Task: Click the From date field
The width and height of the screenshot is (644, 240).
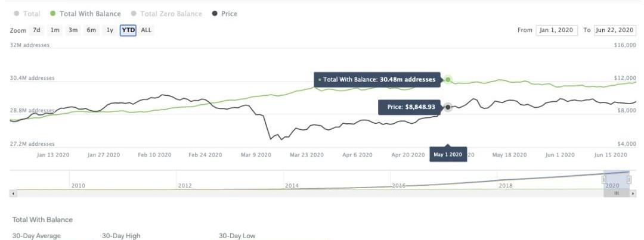Action: [x=556, y=30]
